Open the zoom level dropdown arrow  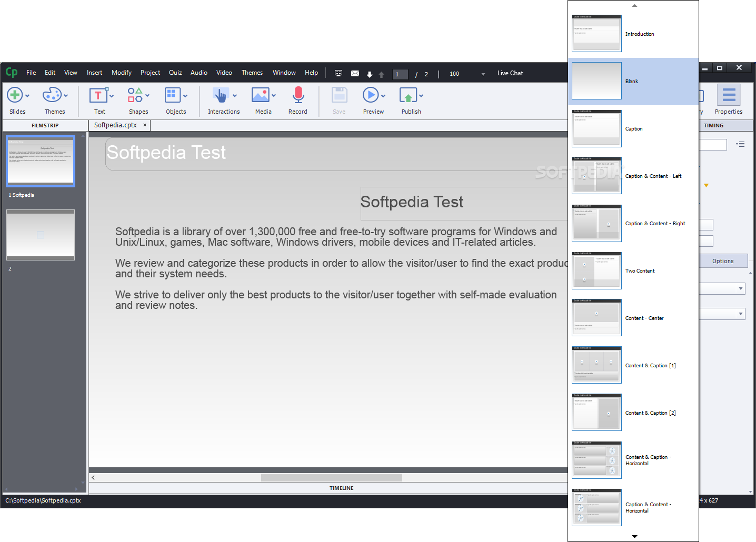point(483,74)
